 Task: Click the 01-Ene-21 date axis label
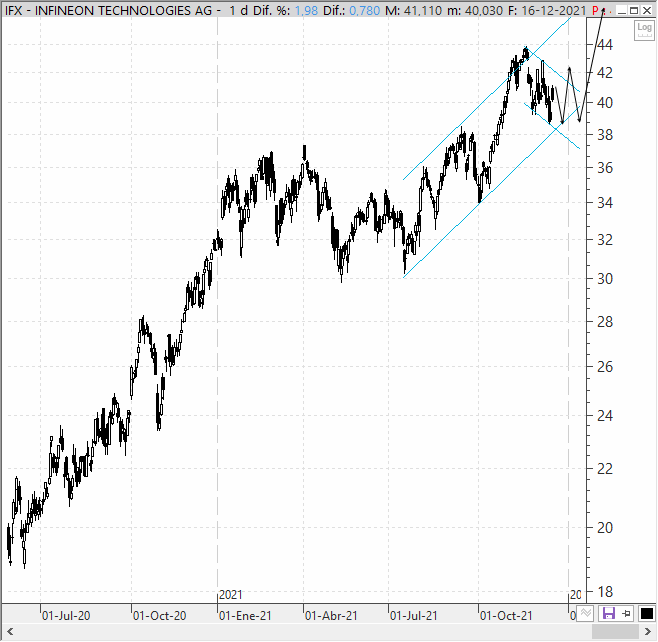[245, 616]
